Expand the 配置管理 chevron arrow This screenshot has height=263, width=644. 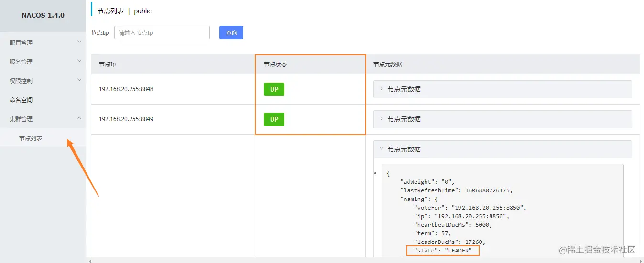(79, 42)
